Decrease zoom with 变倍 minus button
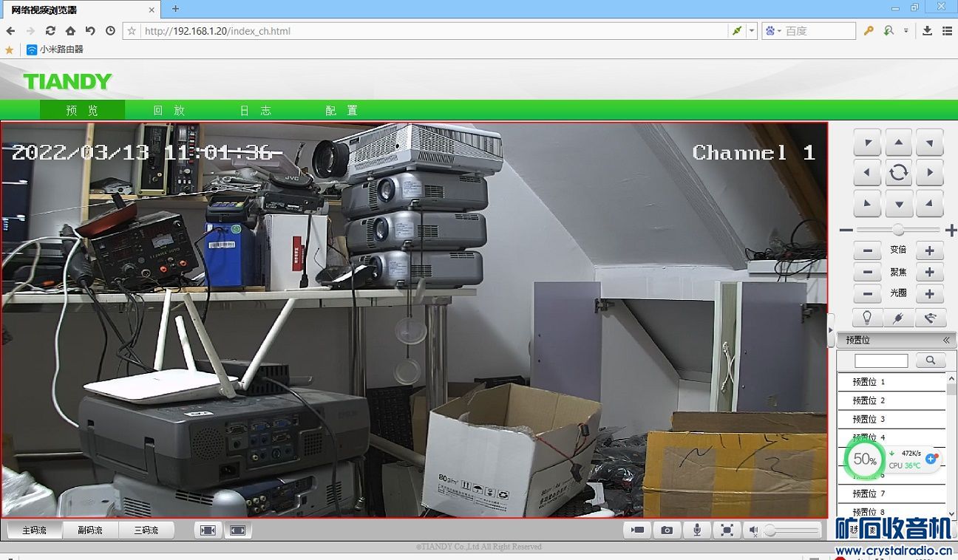Screen dimensions: 958x560 pos(867,250)
